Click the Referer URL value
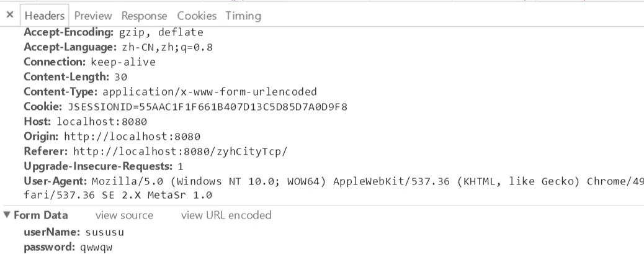This screenshot has width=644, height=254. (181, 152)
